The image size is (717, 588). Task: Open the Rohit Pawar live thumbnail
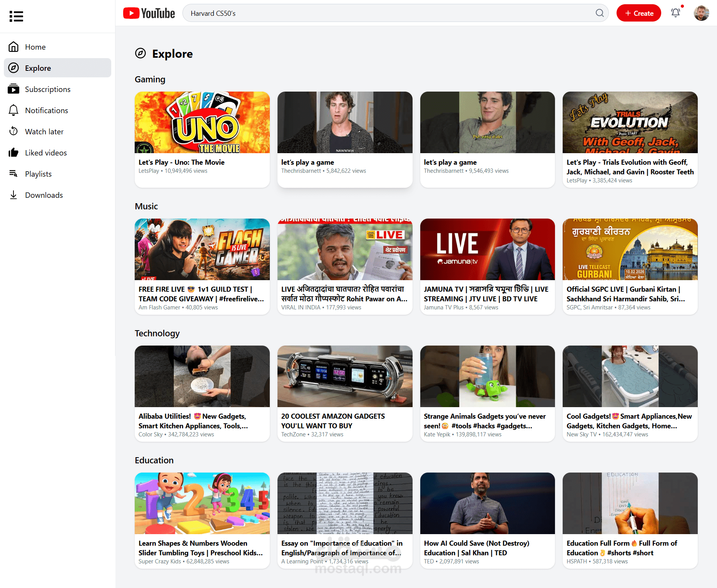(345, 249)
